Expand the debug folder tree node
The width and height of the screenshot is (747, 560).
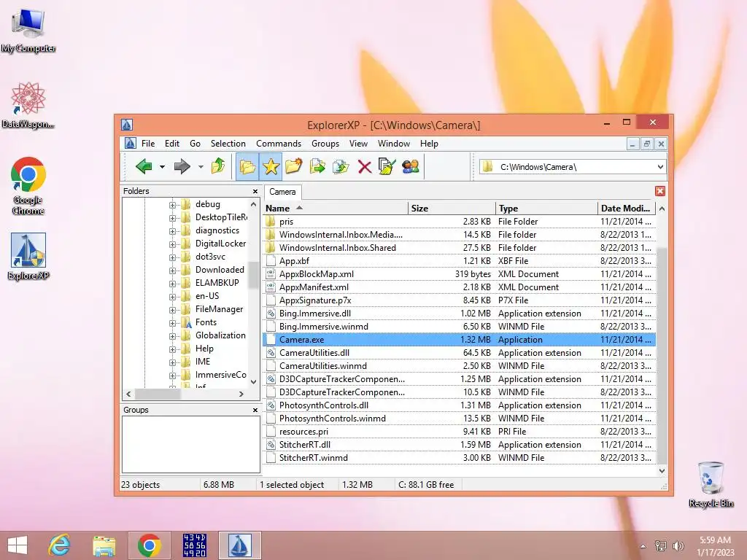point(172,205)
